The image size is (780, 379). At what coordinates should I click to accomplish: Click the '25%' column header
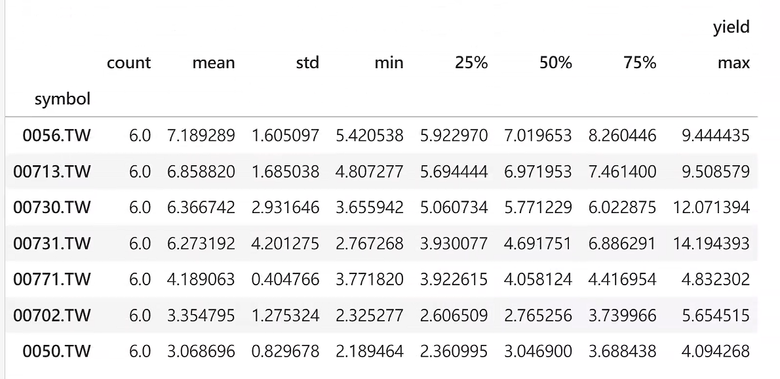coord(471,63)
